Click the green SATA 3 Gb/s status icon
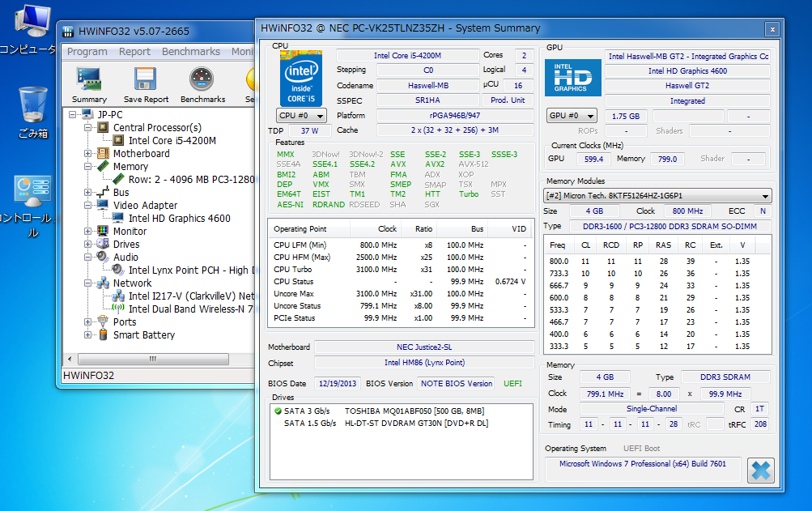The image size is (812, 511). [278, 411]
